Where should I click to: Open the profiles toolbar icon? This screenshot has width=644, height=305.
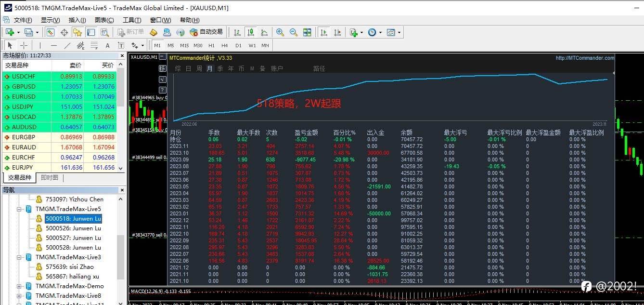pos(28,32)
